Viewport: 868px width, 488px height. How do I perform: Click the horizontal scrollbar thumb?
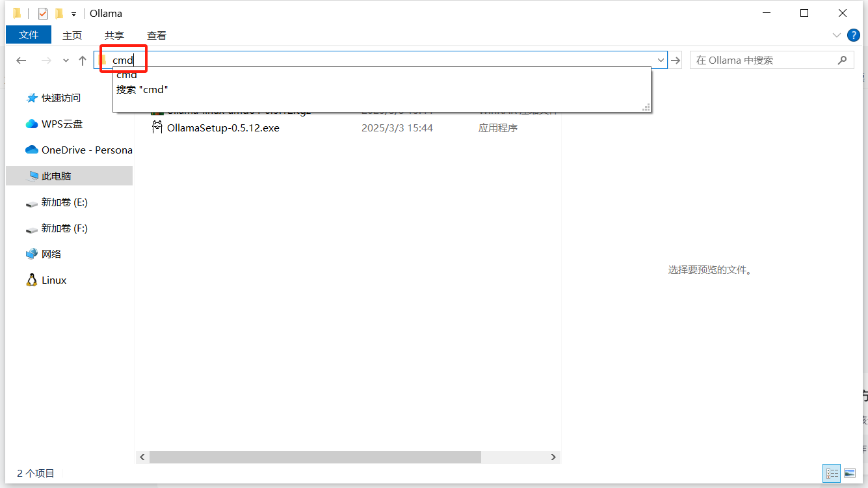[x=315, y=457]
